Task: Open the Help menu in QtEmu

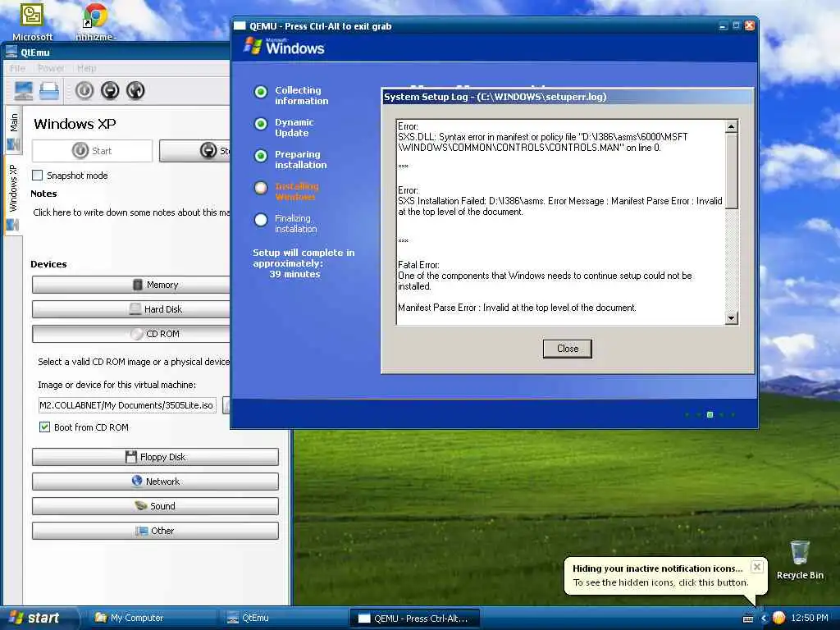Action: tap(86, 68)
